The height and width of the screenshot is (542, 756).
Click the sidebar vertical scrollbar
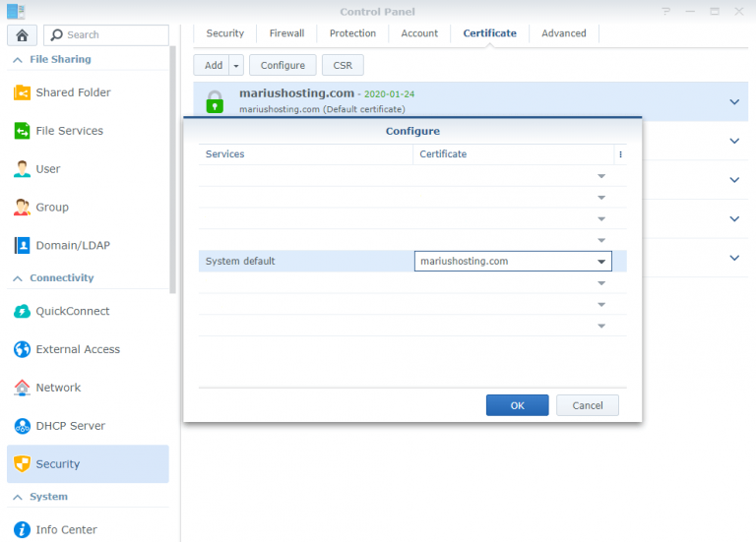pos(172,169)
